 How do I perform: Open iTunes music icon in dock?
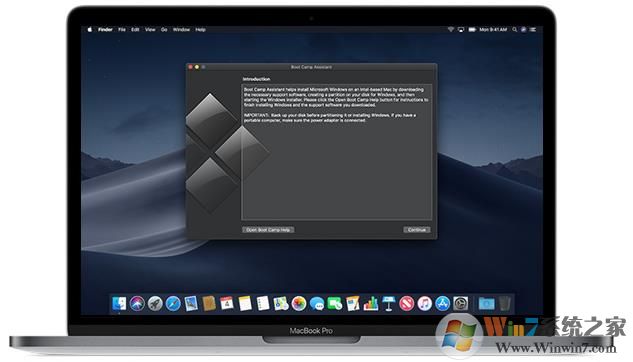(424, 303)
